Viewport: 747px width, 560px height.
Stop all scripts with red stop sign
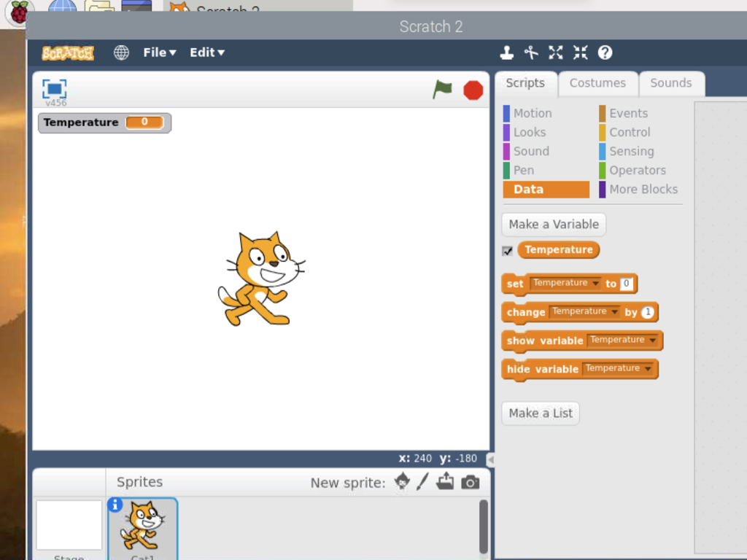tap(473, 90)
